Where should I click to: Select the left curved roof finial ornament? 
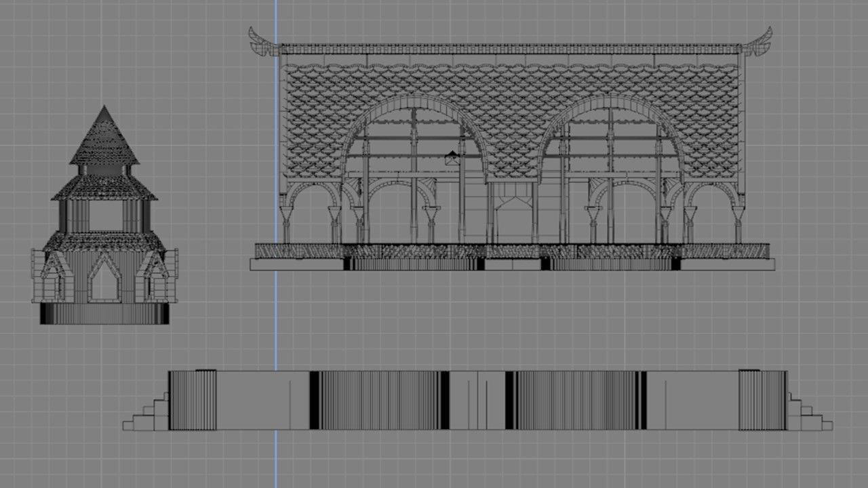tap(263, 41)
